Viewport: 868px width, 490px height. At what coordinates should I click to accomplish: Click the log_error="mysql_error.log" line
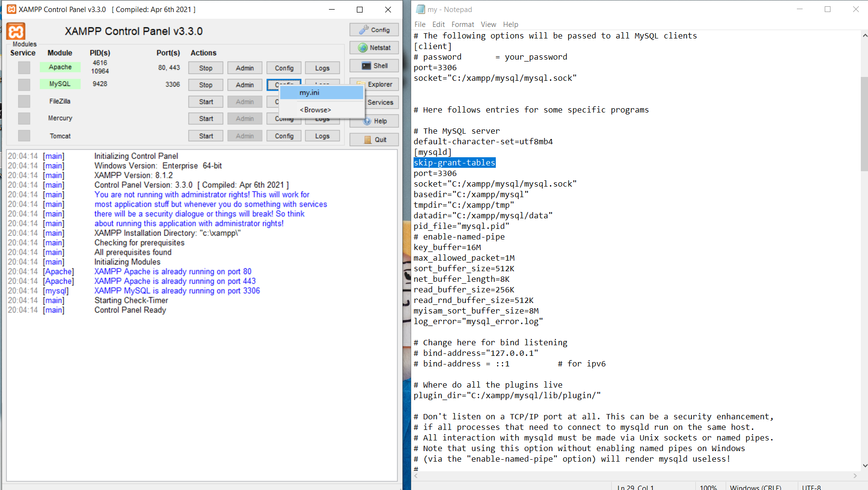(478, 321)
